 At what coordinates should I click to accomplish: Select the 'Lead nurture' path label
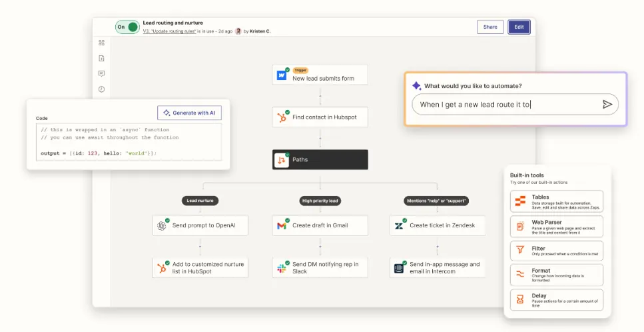200,201
